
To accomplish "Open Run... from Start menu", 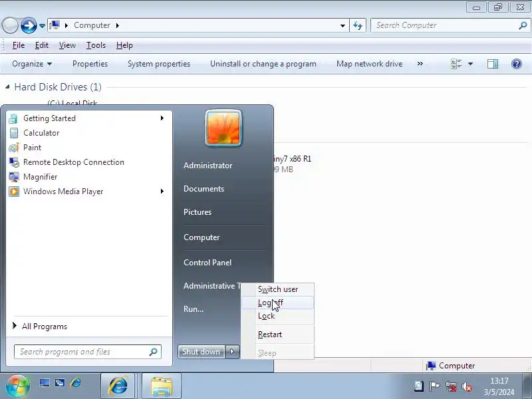I will (x=194, y=309).
